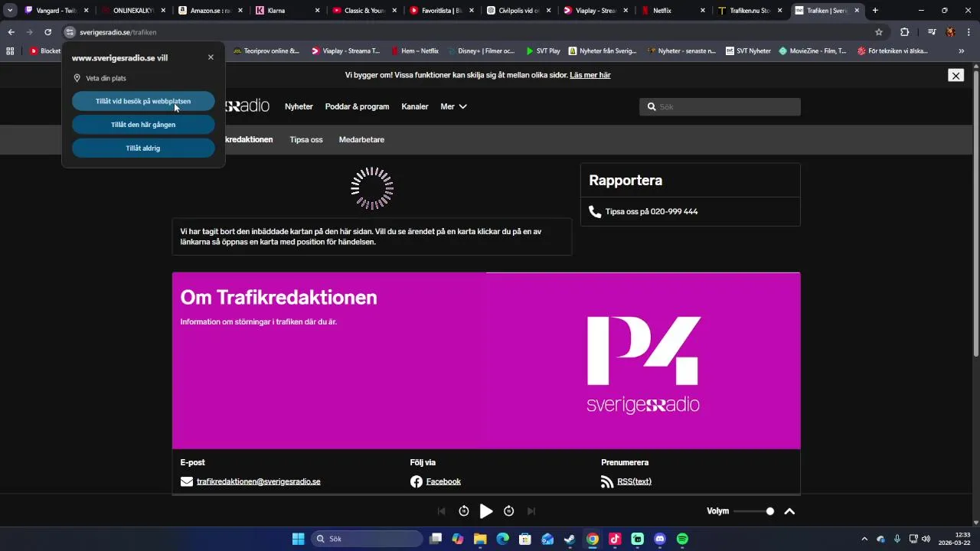Choose Tillåt aldrig for location
The width and height of the screenshot is (980, 551).
[x=143, y=148]
